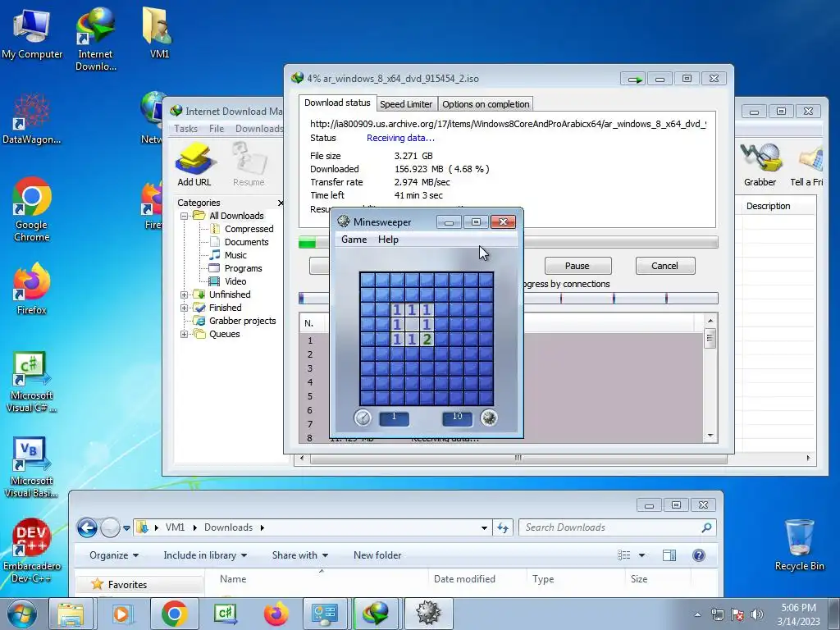Screen dimensions: 840x630
Task: Click the Pause download button
Action: coord(577,266)
